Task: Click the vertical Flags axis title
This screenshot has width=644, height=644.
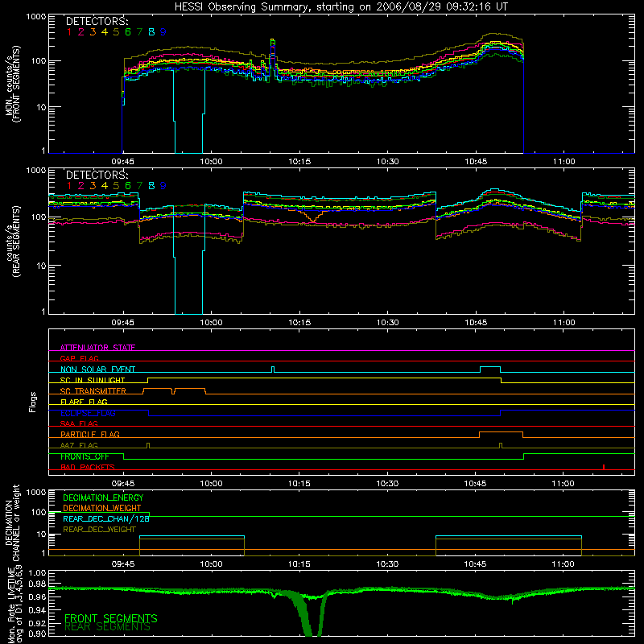Action: pyautogui.click(x=33, y=402)
